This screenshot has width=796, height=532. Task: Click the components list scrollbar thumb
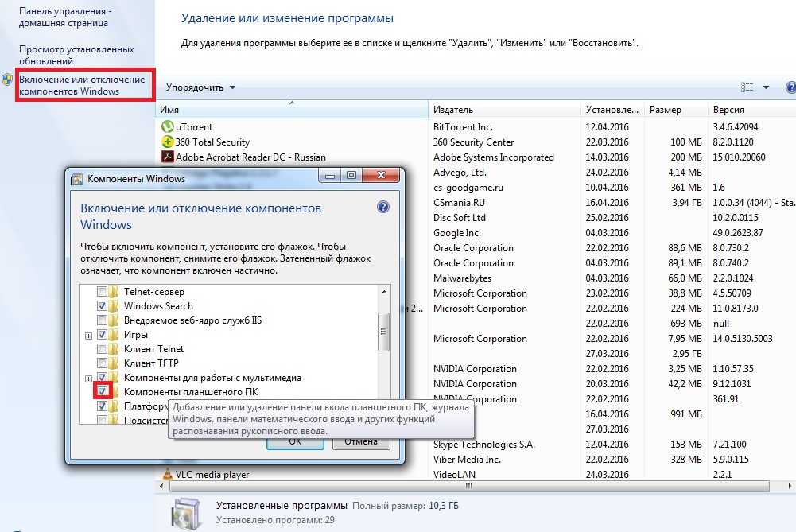point(383,330)
